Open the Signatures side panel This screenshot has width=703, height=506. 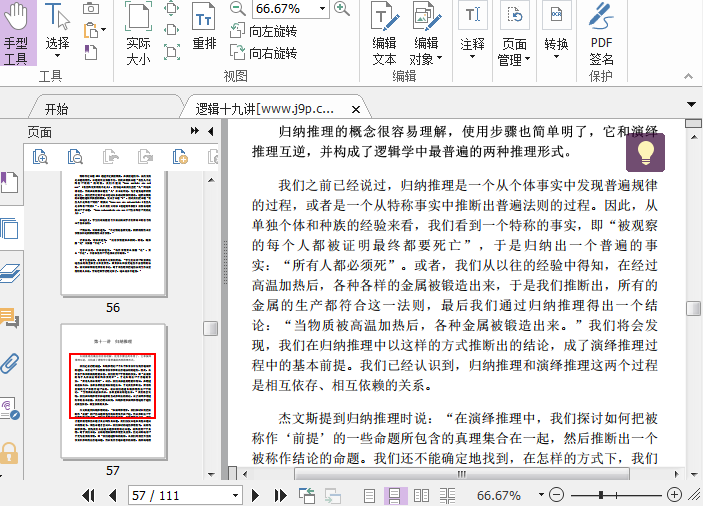pos(10,408)
